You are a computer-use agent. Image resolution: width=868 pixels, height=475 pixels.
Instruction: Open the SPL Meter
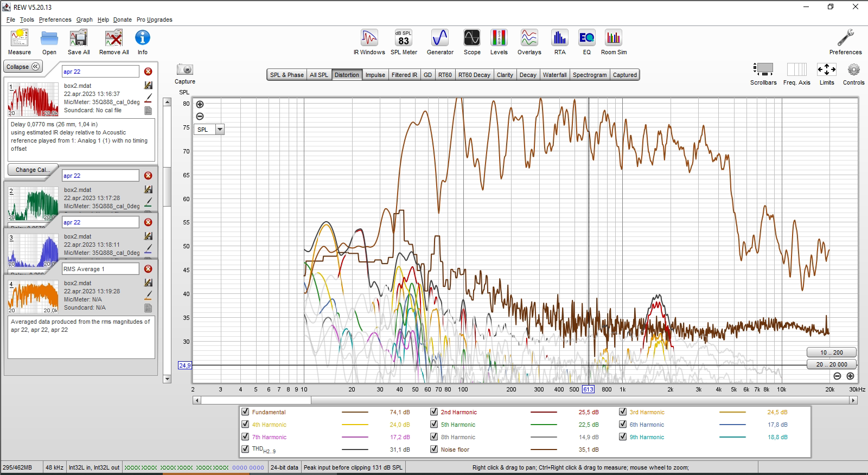pos(404,42)
